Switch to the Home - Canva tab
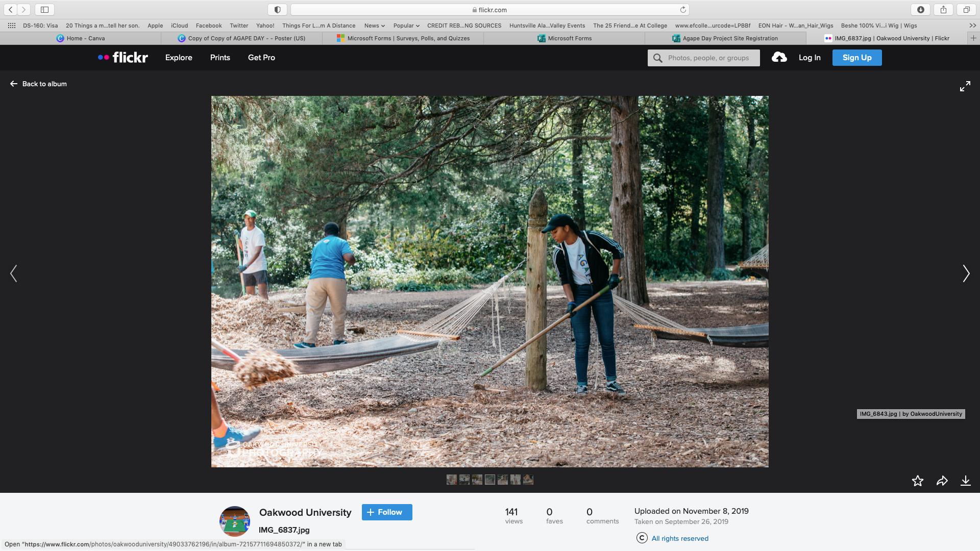The width and height of the screenshot is (980, 551). click(x=81, y=38)
